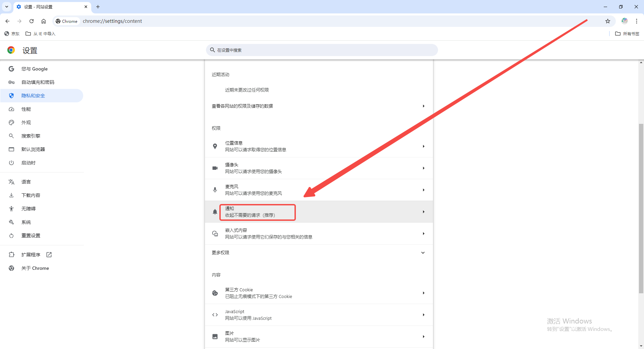Click the location pin icon

(x=215, y=146)
